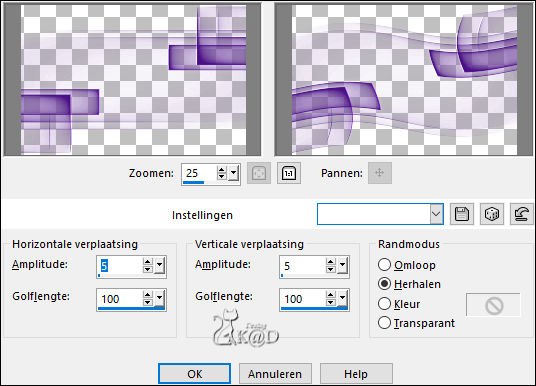Click the save preset floppy disk icon
The height and width of the screenshot is (386, 536).
(x=461, y=214)
